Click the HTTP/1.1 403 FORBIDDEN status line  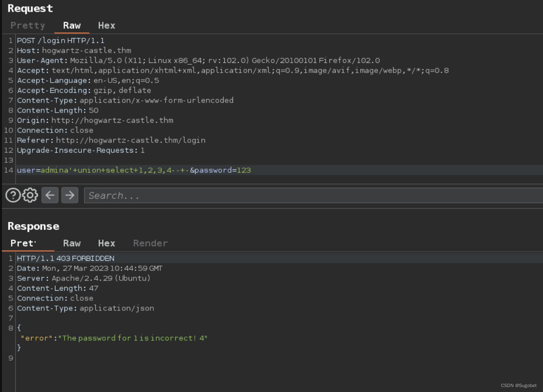pos(65,258)
